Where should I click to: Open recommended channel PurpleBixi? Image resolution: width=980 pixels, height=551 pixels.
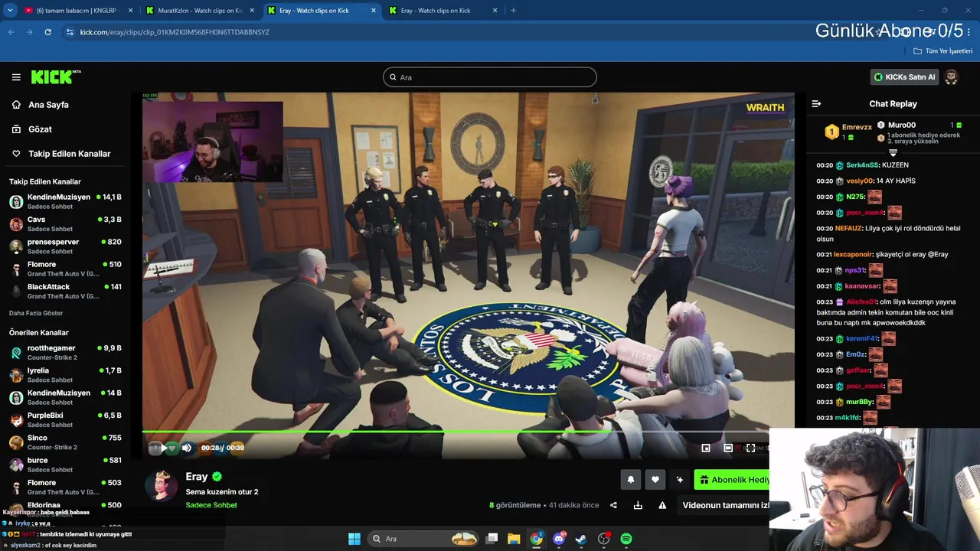(65, 420)
